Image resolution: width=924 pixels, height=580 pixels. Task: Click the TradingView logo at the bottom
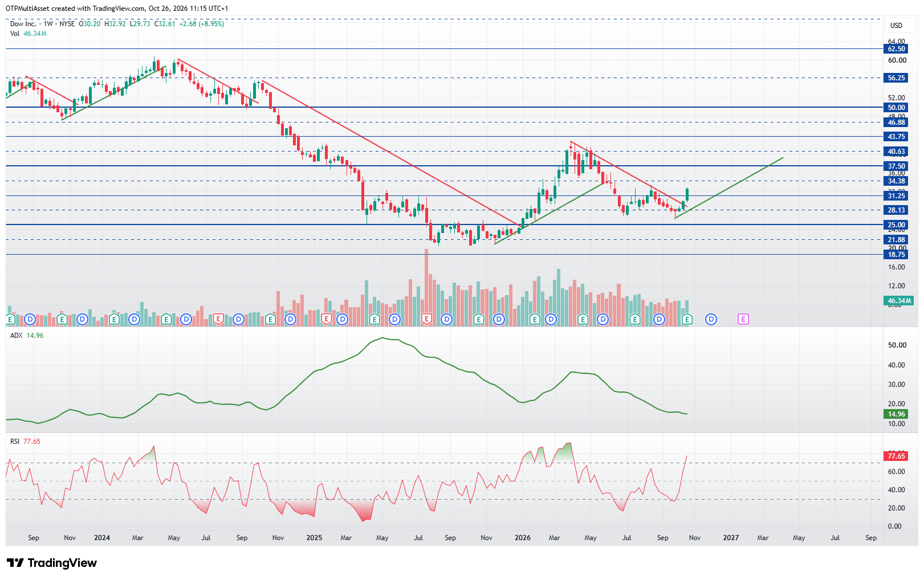pyautogui.click(x=52, y=563)
